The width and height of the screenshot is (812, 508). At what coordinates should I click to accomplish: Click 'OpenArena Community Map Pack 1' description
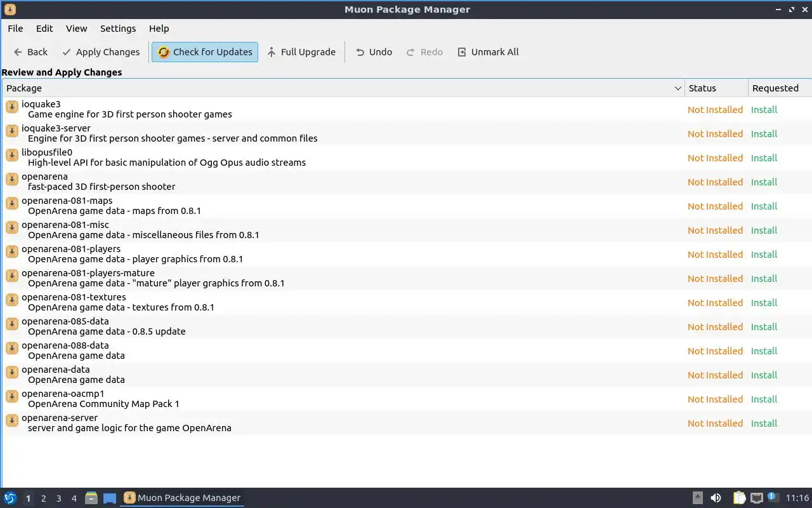click(x=103, y=404)
